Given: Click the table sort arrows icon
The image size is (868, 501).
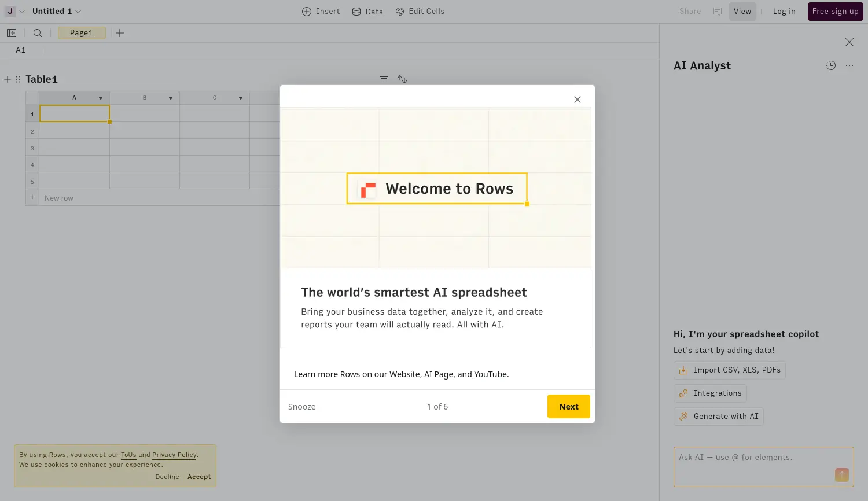Looking at the screenshot, I should click(402, 79).
